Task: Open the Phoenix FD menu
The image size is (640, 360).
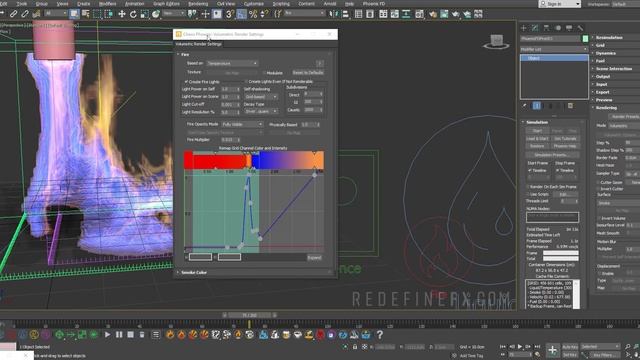Action: [x=373, y=4]
